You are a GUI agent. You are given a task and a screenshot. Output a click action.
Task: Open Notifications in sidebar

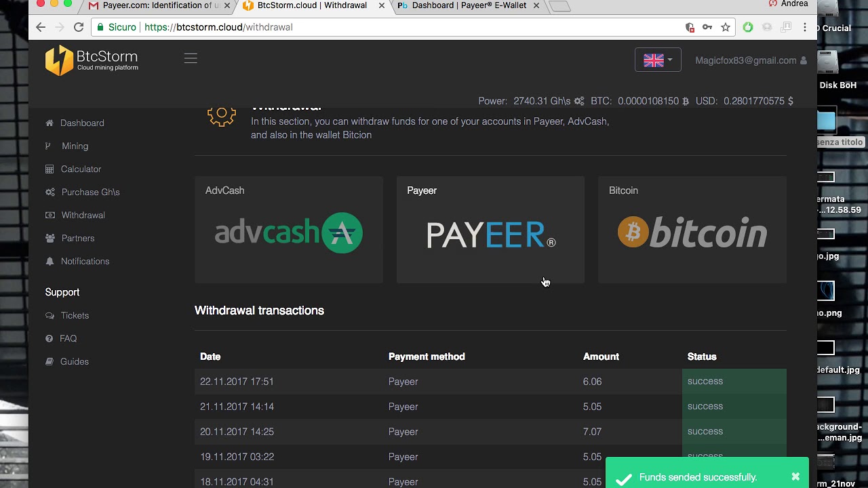85,261
